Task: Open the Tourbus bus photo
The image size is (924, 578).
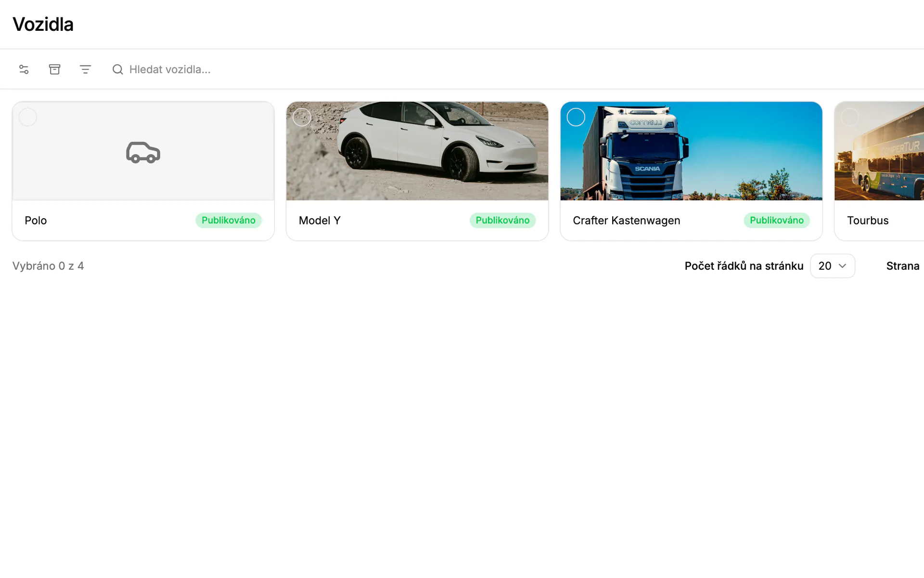Action: click(879, 151)
